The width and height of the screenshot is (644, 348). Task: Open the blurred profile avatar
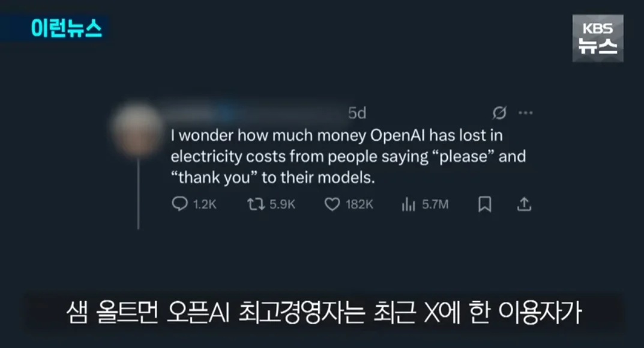point(138,131)
